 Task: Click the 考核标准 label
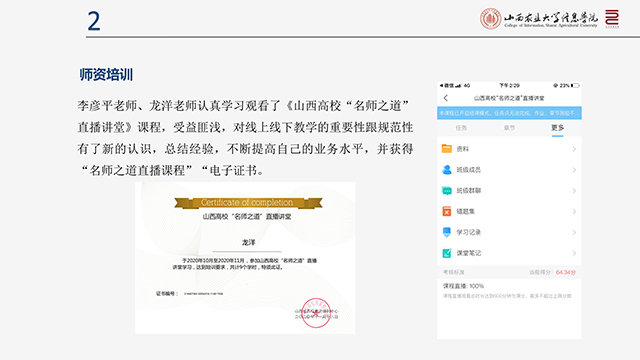(453, 272)
